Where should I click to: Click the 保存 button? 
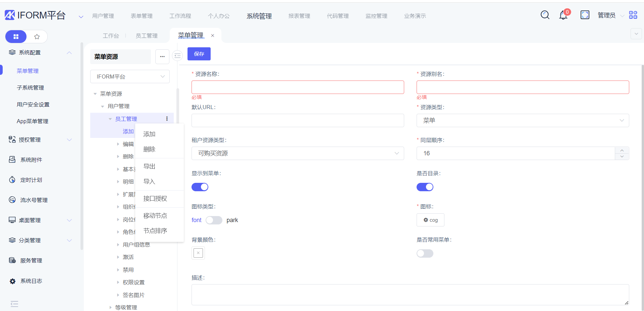[199, 54]
